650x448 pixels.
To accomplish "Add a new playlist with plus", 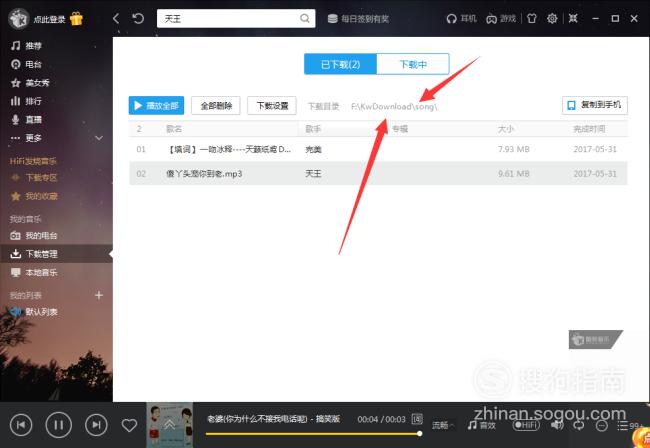I will click(x=99, y=295).
